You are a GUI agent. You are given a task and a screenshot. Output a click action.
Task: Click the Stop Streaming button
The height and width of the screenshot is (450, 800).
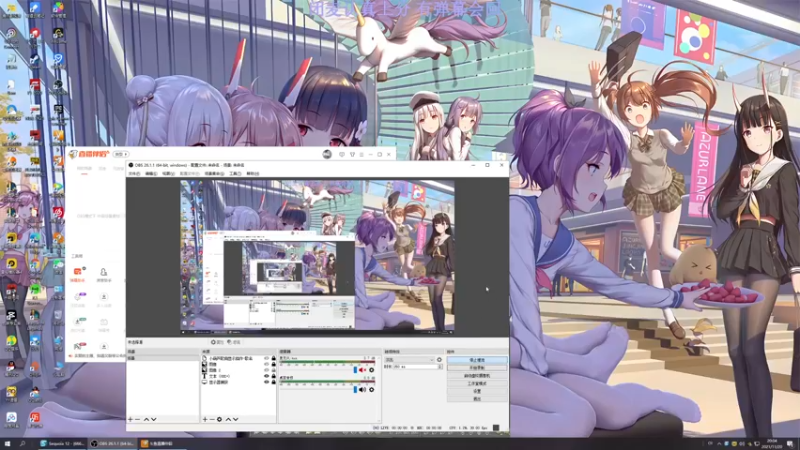click(x=477, y=360)
